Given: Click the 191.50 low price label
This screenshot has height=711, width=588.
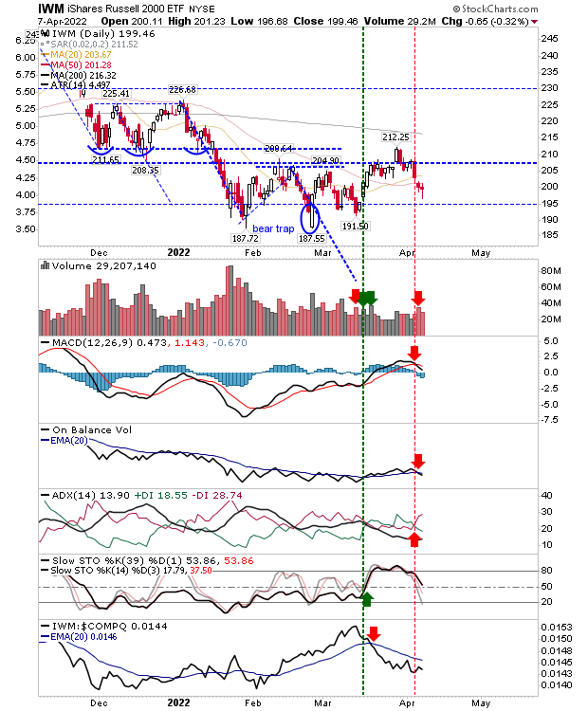Looking at the screenshot, I should pyautogui.click(x=356, y=226).
